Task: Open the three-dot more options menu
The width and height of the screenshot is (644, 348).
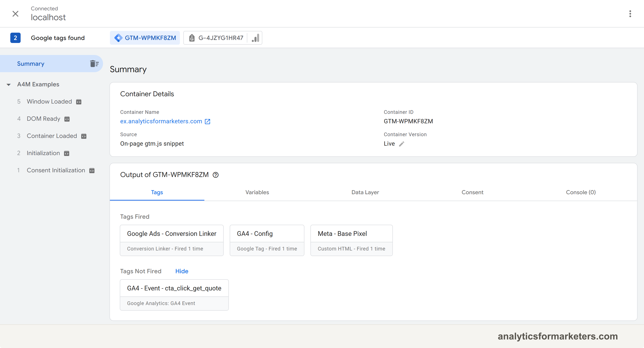Action: [x=630, y=14]
